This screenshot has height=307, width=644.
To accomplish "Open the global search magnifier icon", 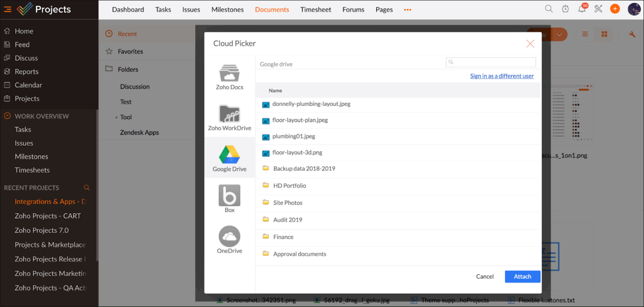I will click(549, 8).
